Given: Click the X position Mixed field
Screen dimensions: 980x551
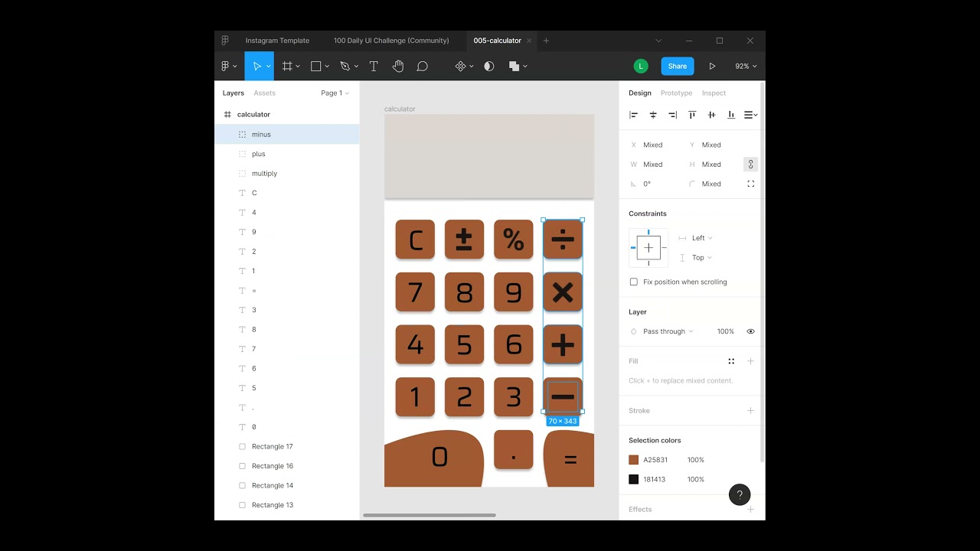Looking at the screenshot, I should [653, 145].
